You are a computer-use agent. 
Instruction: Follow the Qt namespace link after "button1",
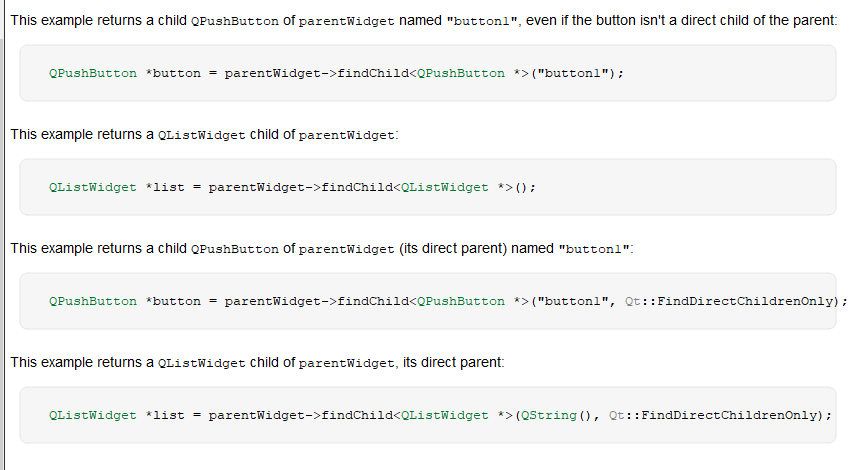tap(633, 301)
